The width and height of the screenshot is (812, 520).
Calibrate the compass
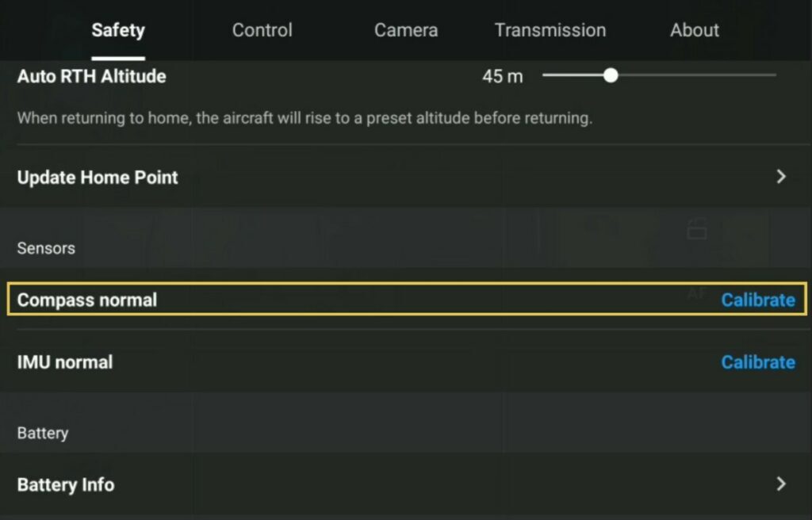758,300
